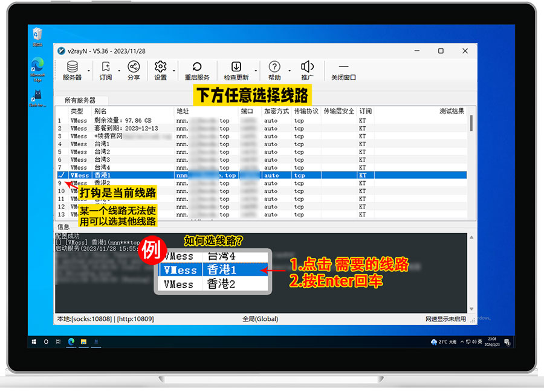The height and width of the screenshot is (392, 544).
Task: Click the 推广 speaker icon
Action: tap(307, 70)
